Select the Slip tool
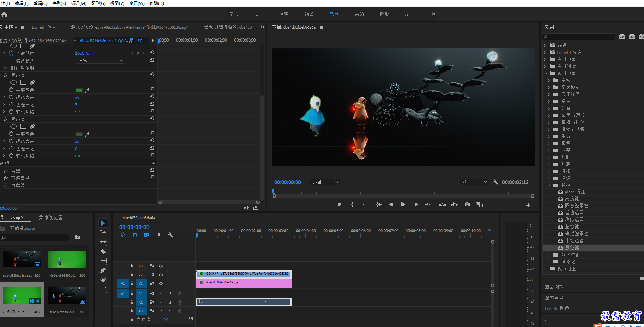The width and height of the screenshot is (644, 327). click(x=103, y=261)
